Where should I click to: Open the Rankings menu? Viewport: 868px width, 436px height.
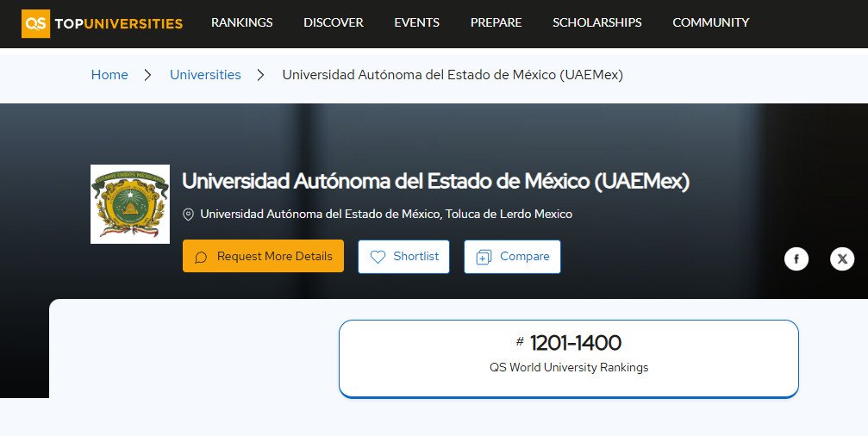(x=242, y=22)
